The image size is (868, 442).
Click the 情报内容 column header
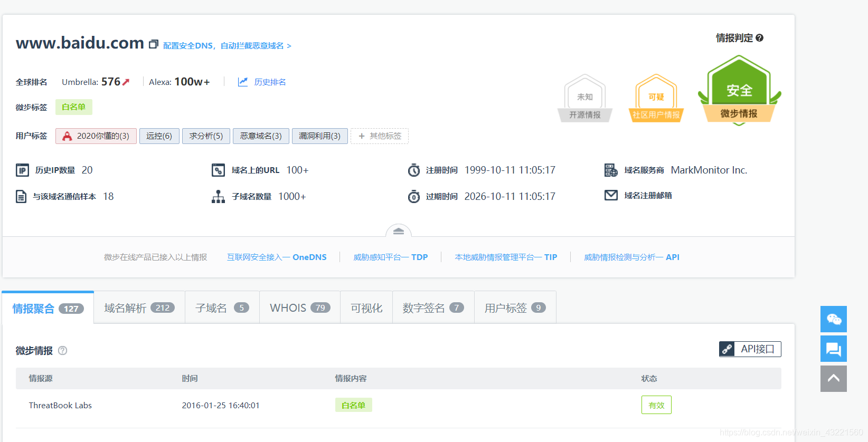click(351, 379)
